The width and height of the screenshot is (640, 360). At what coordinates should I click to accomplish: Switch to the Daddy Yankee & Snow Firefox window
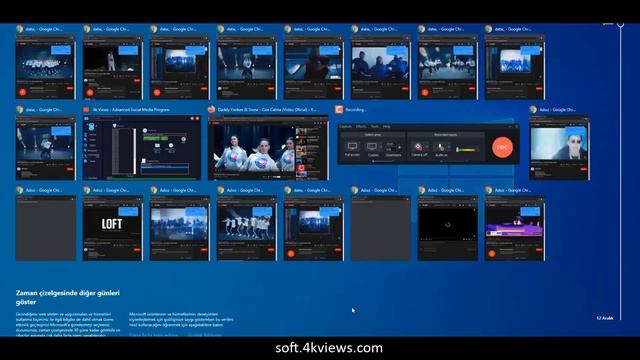click(268, 148)
